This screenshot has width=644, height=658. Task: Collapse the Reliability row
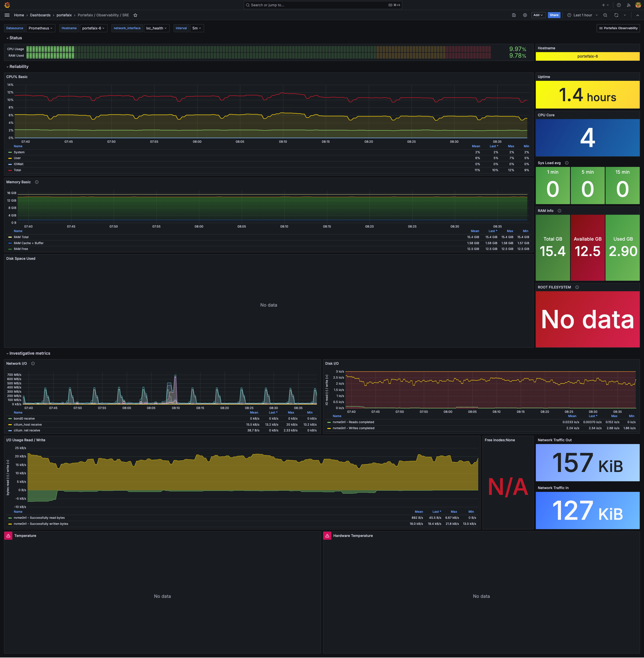[19, 67]
